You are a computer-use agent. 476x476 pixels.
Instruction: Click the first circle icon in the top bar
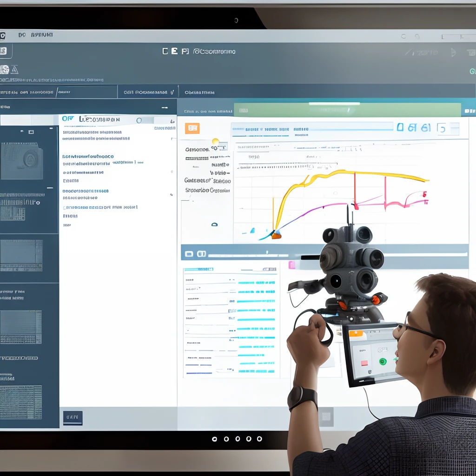(x=403, y=36)
